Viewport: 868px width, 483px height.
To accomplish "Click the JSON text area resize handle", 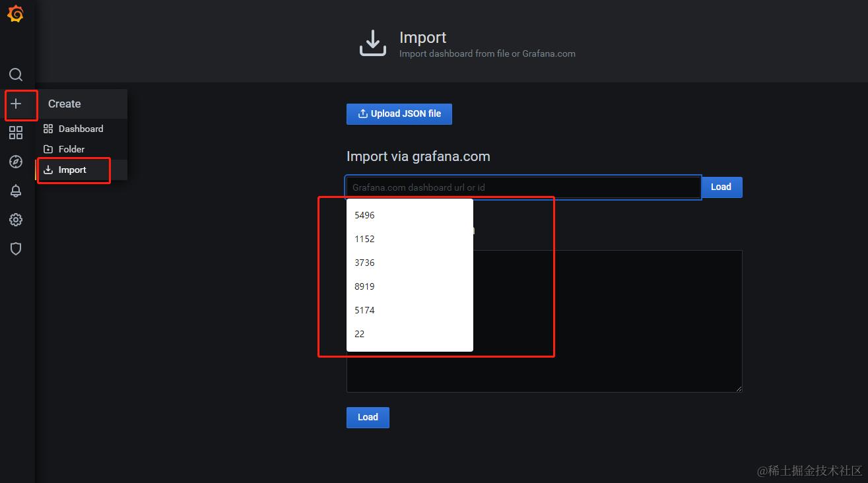I will pyautogui.click(x=738, y=388).
